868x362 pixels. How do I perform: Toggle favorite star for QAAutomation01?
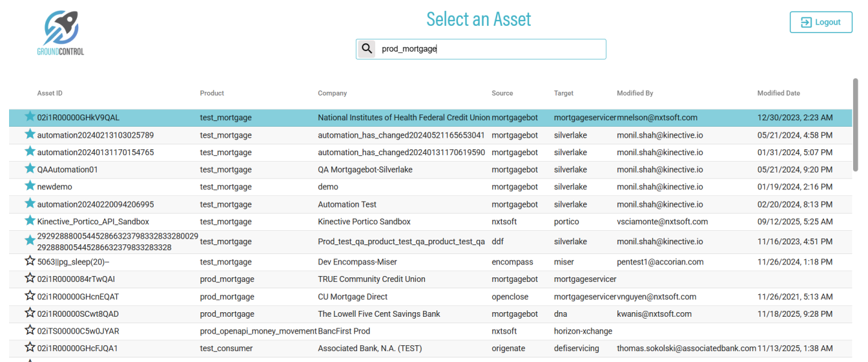(x=30, y=169)
